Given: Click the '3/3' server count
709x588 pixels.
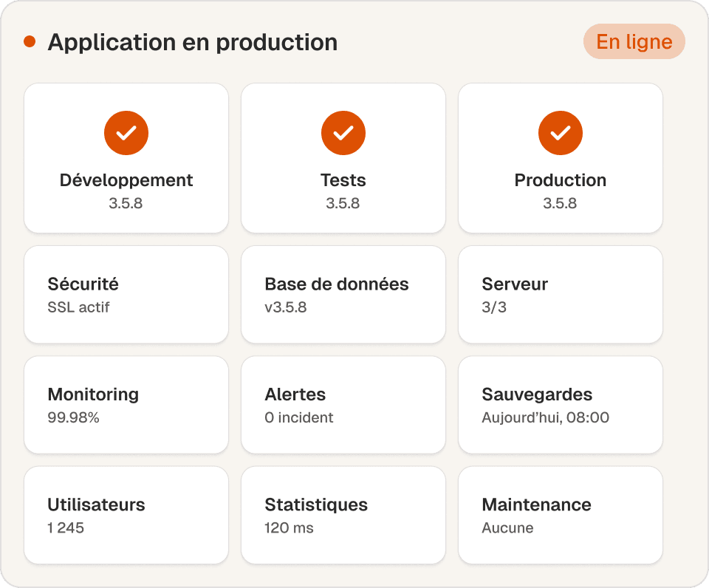Looking at the screenshot, I should click(x=494, y=307).
